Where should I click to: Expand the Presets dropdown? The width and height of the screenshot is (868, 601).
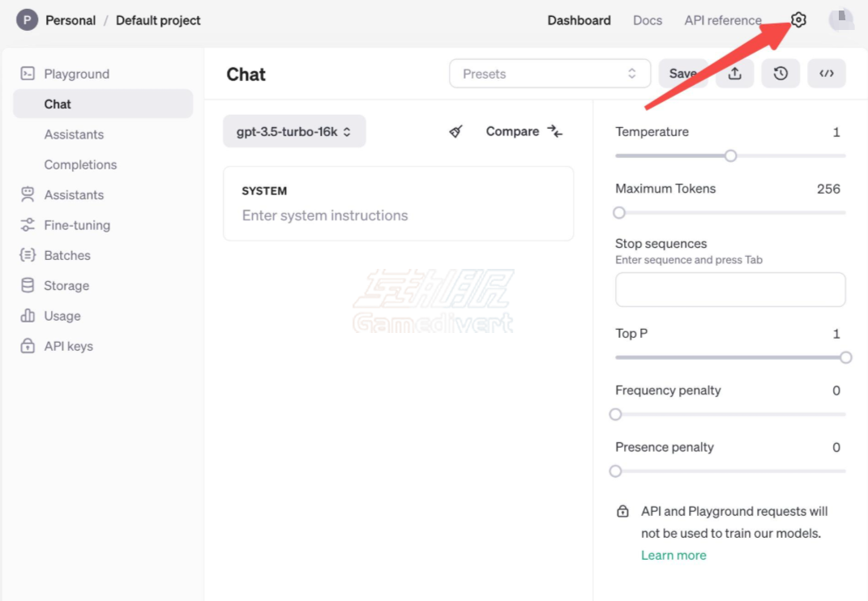[x=549, y=73]
